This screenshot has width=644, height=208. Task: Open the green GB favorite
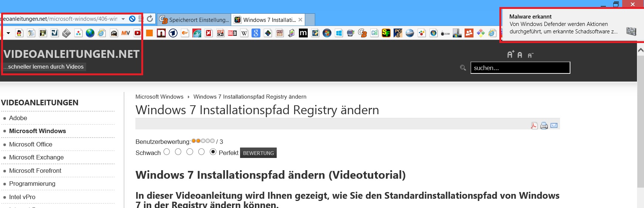pos(374,33)
